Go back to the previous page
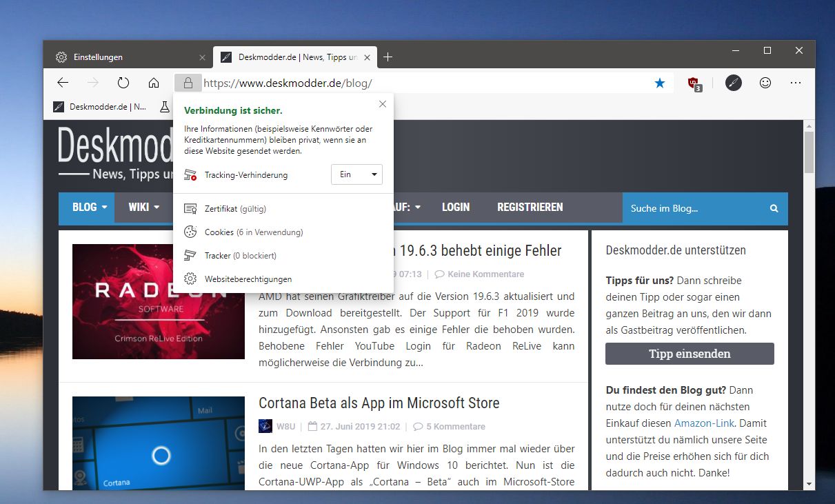Viewport: 835px width, 504px height. click(x=63, y=83)
